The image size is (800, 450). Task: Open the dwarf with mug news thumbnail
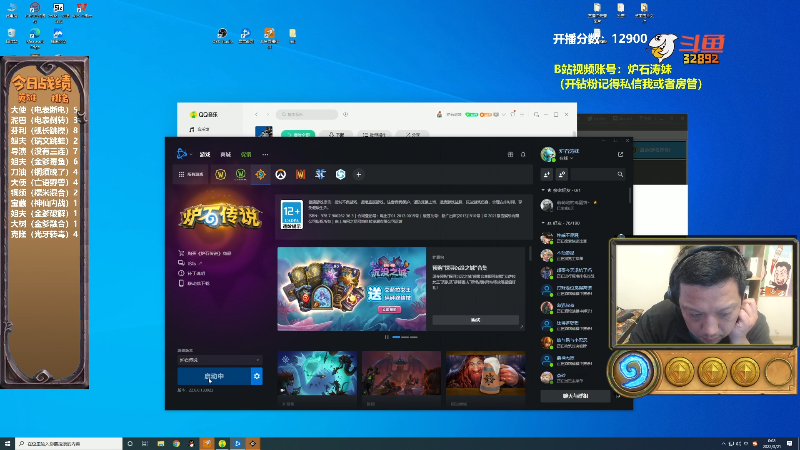click(485, 373)
